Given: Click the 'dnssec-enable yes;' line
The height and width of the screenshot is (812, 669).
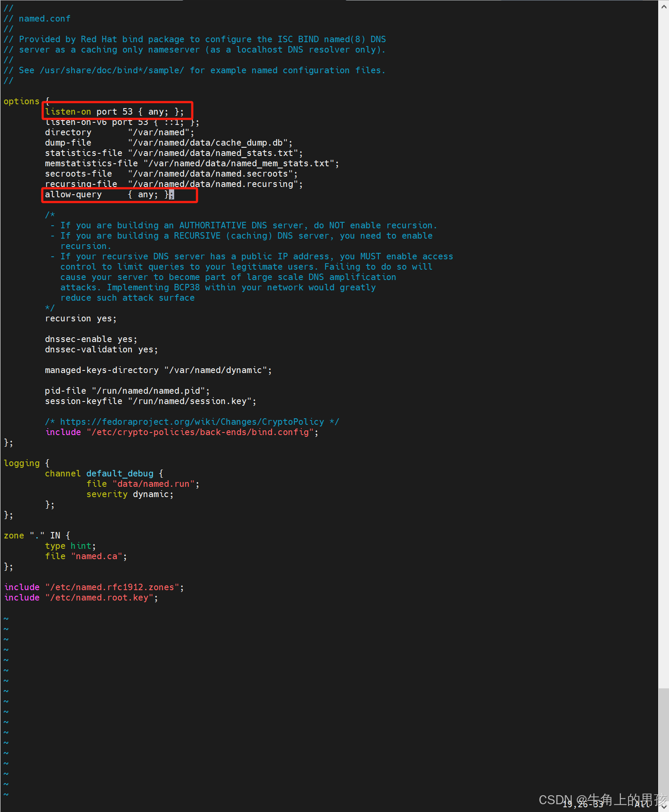Looking at the screenshot, I should coord(91,339).
